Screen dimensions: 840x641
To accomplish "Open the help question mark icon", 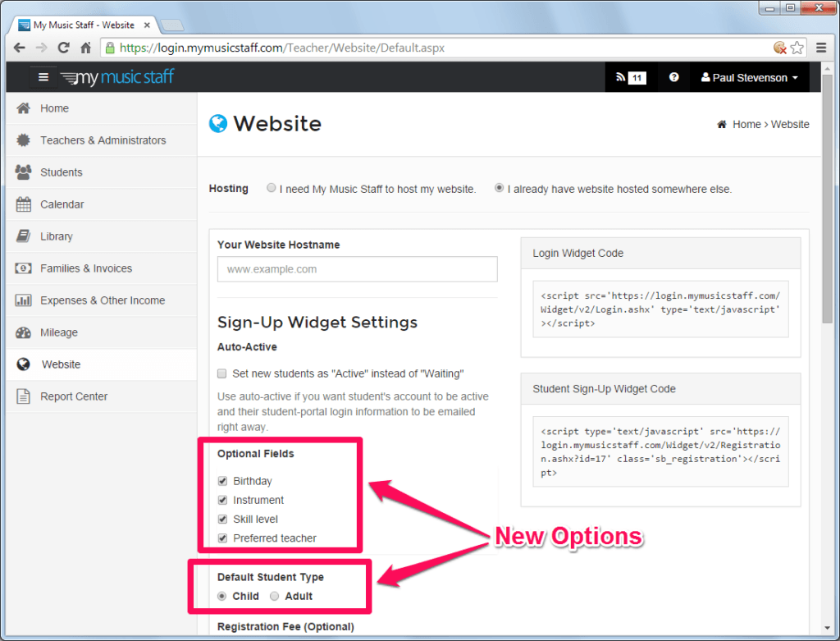I will tap(673, 76).
